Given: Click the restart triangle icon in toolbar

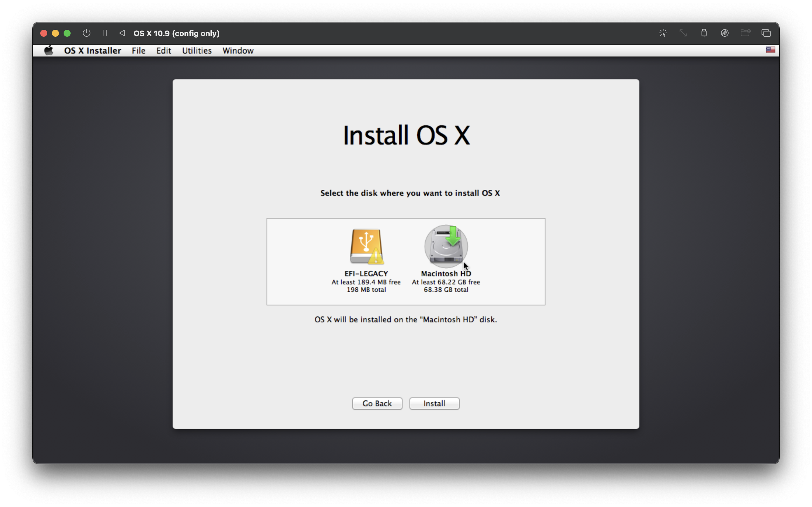Looking at the screenshot, I should (122, 33).
